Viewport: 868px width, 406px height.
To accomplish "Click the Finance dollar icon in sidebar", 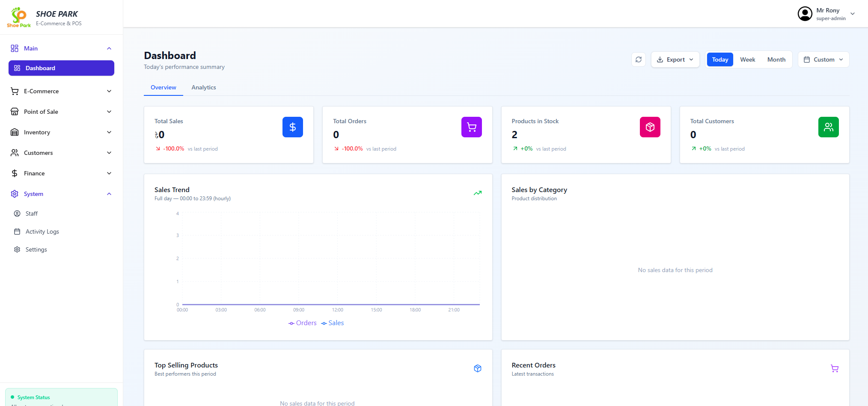I will click(x=15, y=173).
